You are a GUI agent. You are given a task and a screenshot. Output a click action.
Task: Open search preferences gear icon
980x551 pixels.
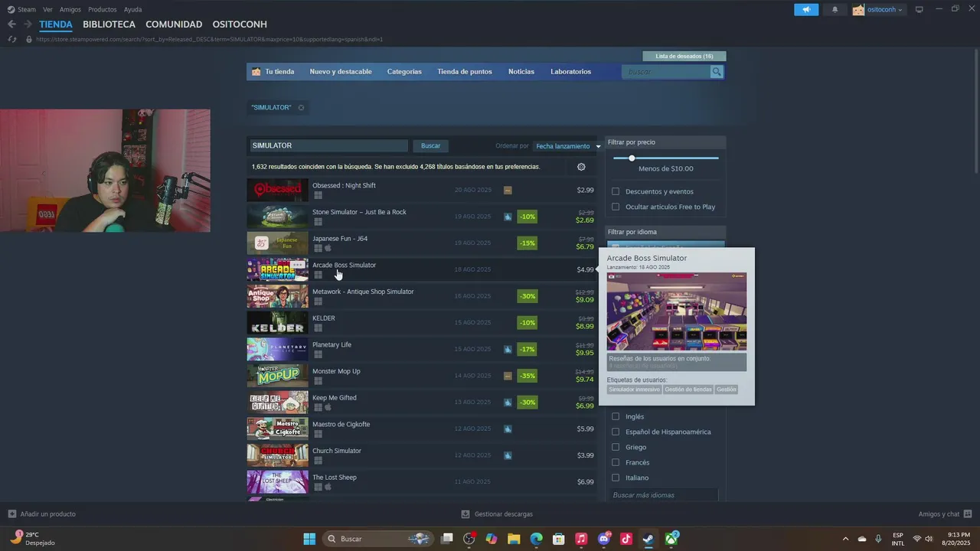coord(581,167)
